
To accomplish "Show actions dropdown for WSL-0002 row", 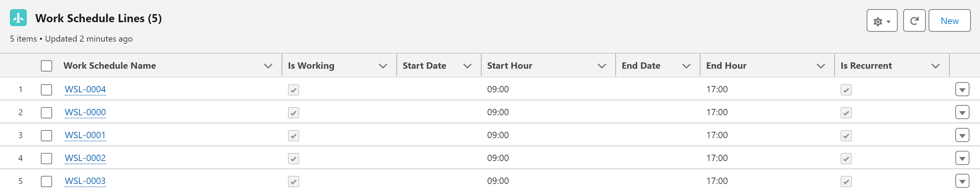I will [x=962, y=158].
